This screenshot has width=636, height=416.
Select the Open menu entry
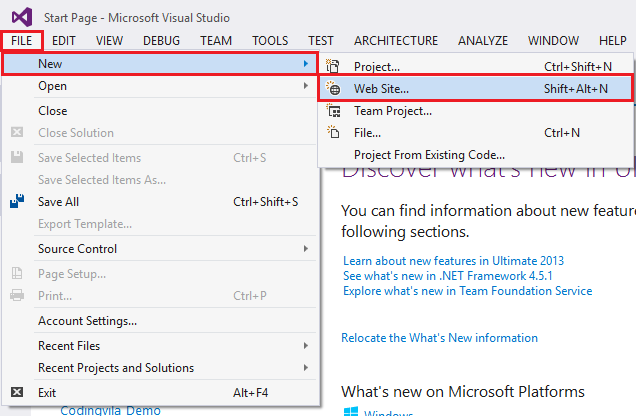pos(159,86)
